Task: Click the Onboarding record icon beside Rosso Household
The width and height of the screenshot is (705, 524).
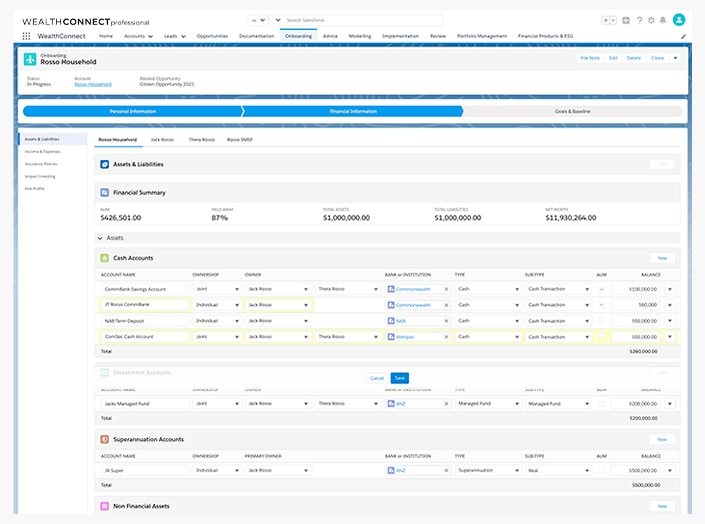Action: pyautogui.click(x=30, y=59)
